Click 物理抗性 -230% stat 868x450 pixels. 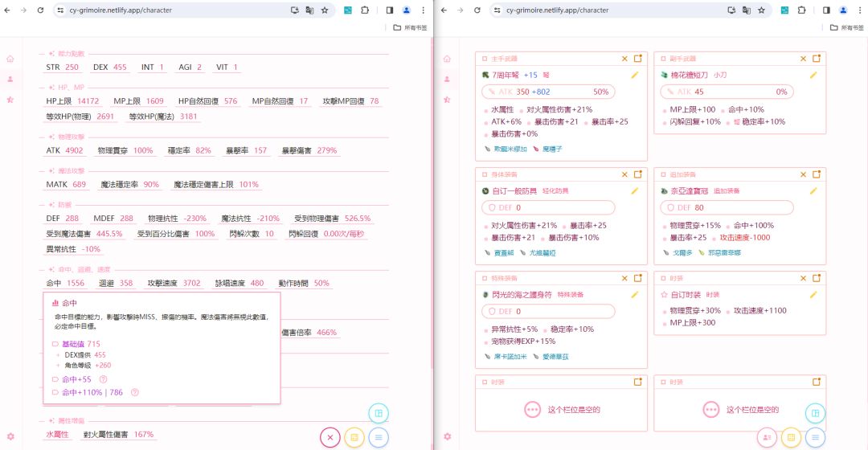click(177, 219)
